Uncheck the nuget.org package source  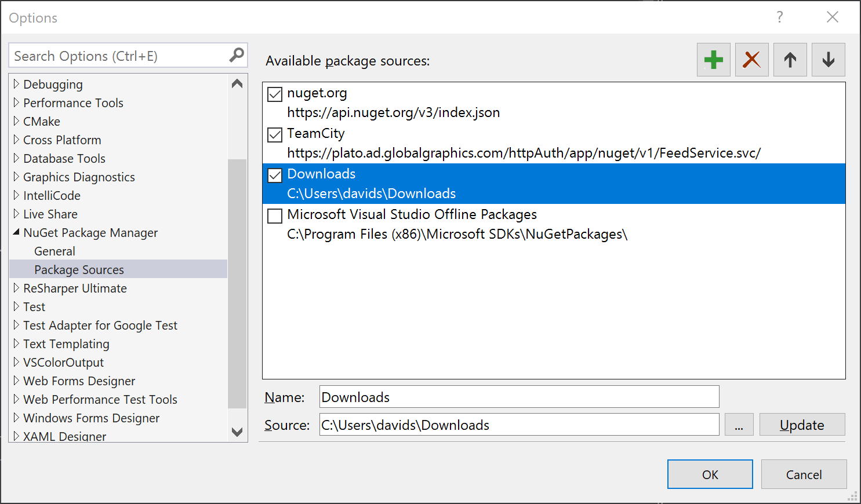pos(275,94)
